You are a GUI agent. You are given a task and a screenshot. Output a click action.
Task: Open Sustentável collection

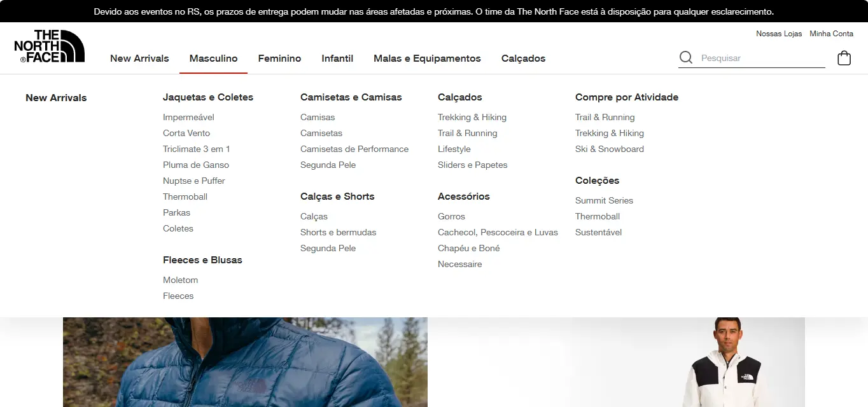tap(598, 232)
